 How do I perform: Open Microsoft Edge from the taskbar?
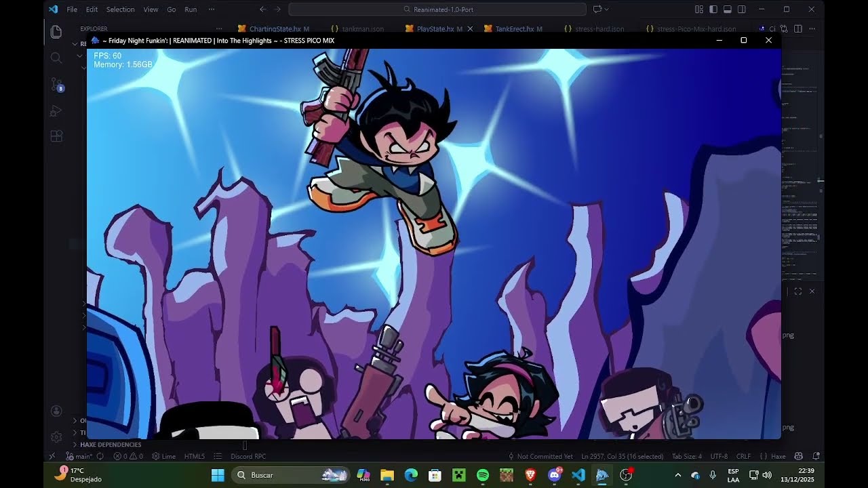(x=411, y=475)
